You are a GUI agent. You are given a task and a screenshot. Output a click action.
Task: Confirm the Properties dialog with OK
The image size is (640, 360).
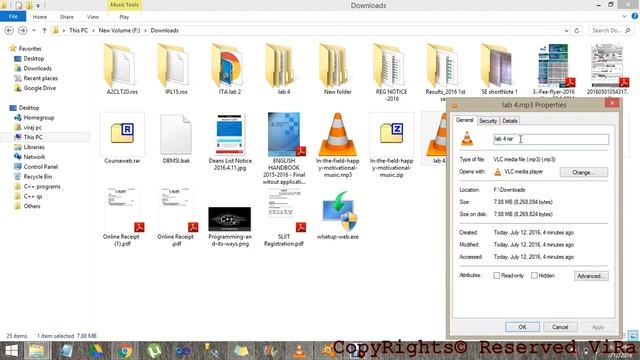522,327
